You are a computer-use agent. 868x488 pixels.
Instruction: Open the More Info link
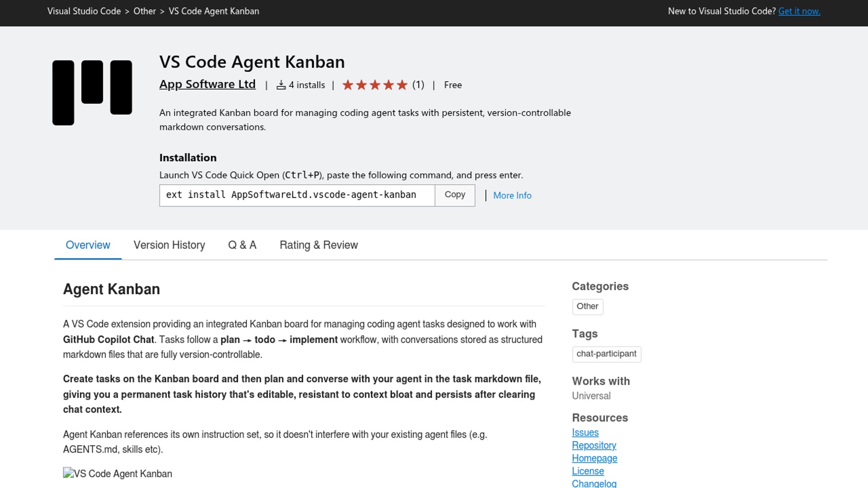[x=512, y=196]
